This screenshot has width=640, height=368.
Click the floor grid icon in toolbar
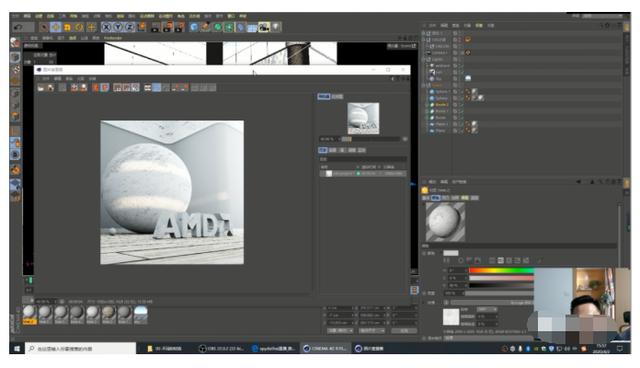coord(252,28)
